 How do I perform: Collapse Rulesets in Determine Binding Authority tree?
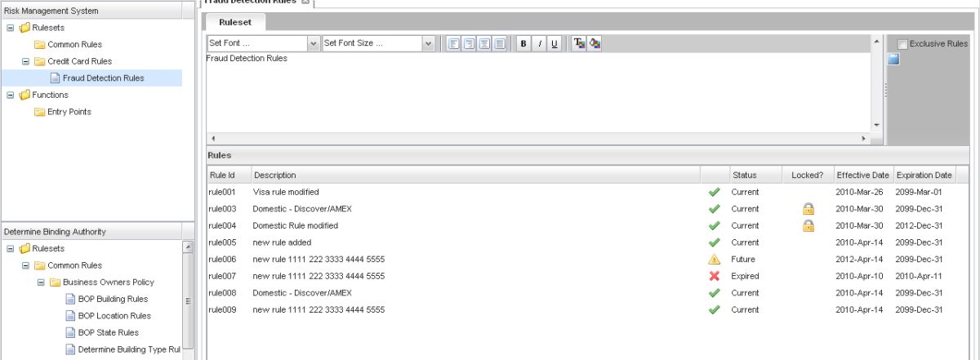10,248
